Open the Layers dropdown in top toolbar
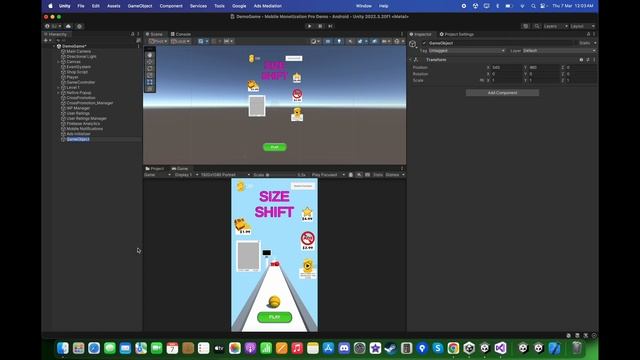 [556, 26]
